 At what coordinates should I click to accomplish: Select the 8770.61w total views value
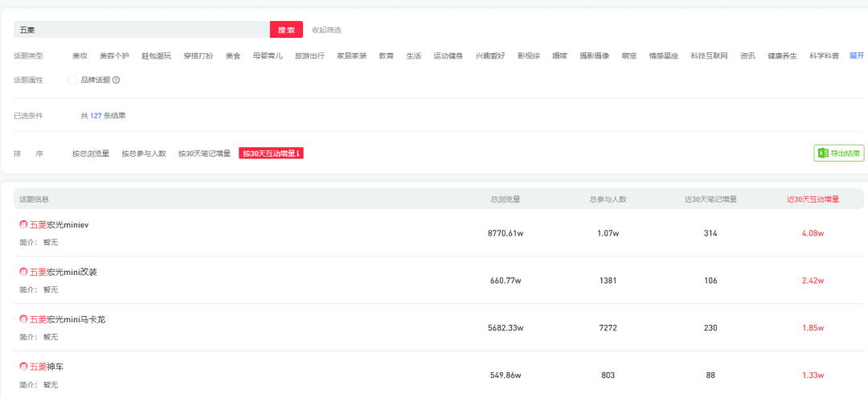click(x=506, y=234)
